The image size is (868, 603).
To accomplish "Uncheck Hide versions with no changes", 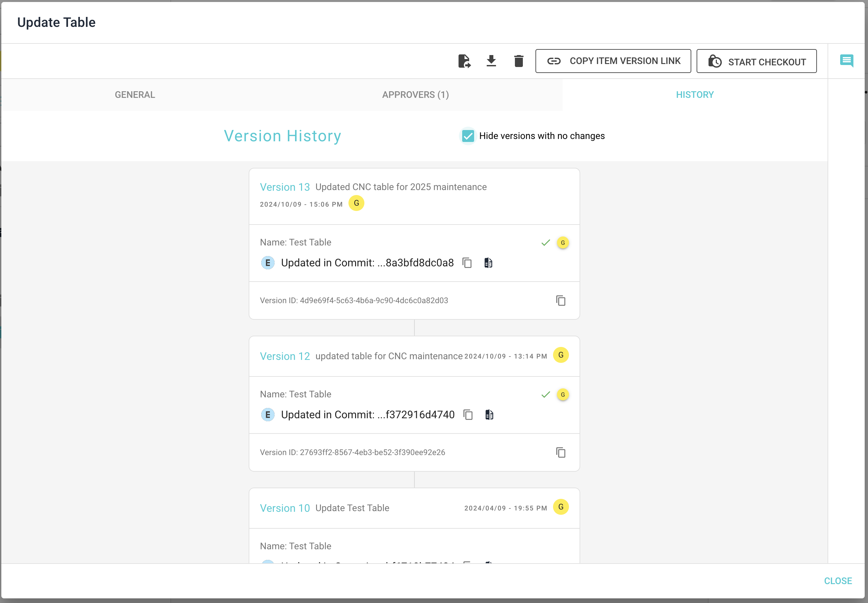I will click(468, 136).
